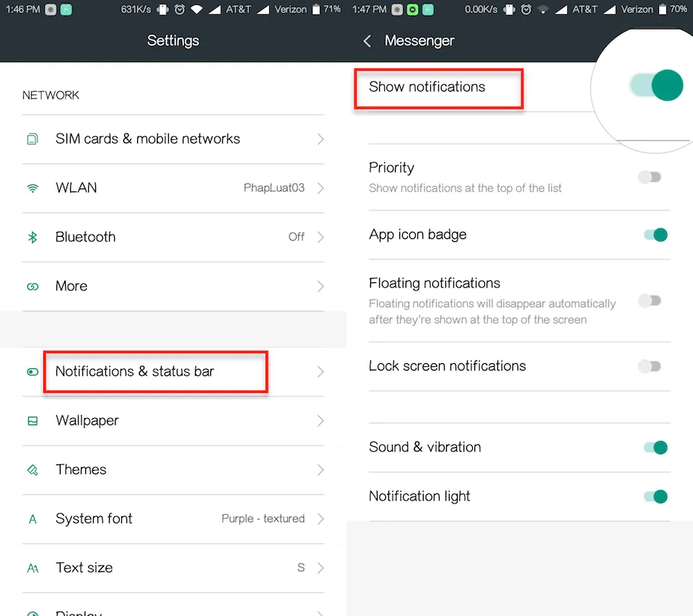Viewport: 693px width, 616px height.
Task: Tap the System font letter icon
Action: (x=32, y=519)
